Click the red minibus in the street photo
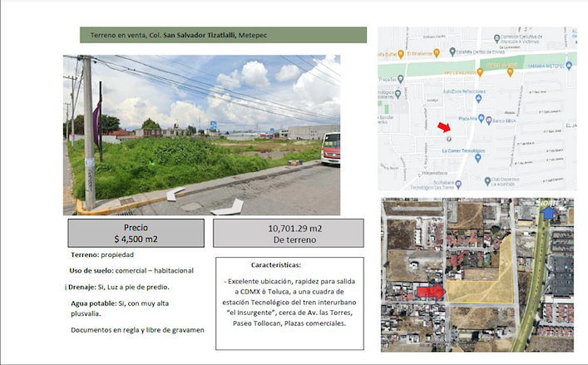This screenshot has height=365, width=588. 330,148
